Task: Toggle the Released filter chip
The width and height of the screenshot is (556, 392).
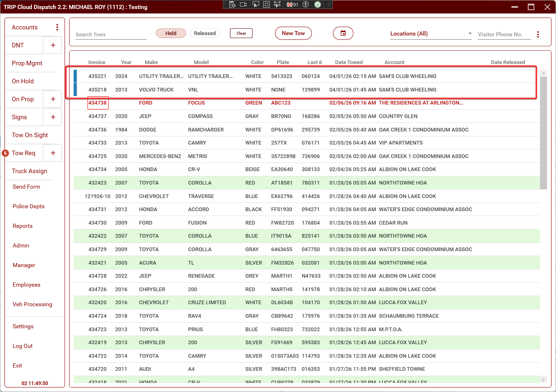Action: [x=205, y=33]
